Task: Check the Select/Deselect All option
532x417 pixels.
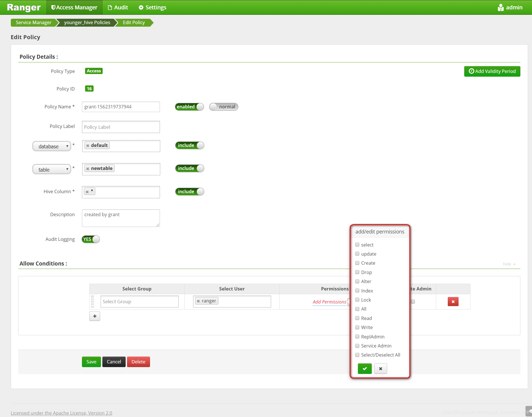Action: (357, 355)
